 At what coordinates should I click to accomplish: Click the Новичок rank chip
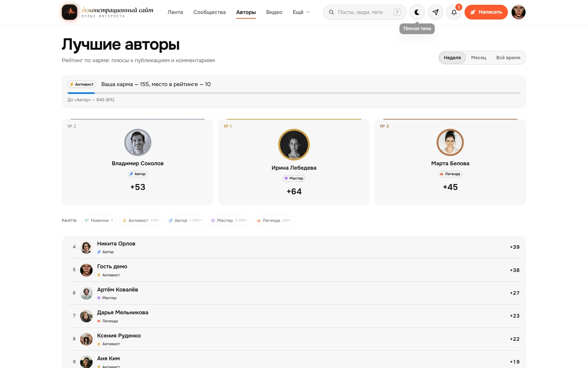pyautogui.click(x=99, y=220)
